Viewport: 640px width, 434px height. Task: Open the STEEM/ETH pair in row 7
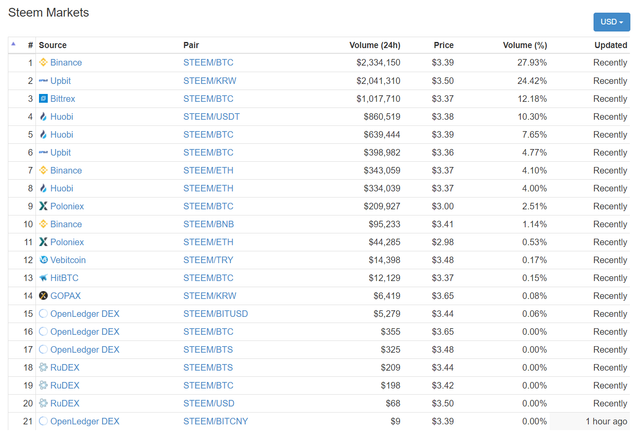click(208, 170)
